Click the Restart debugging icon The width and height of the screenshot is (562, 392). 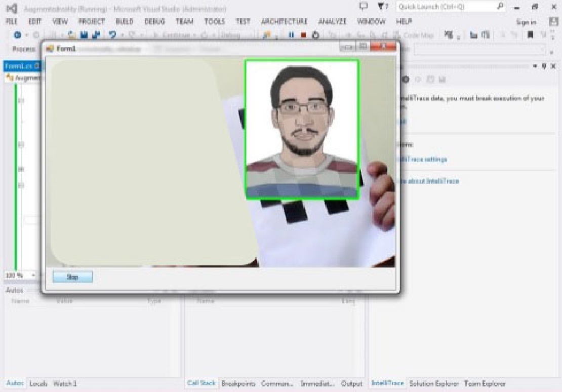coord(315,35)
